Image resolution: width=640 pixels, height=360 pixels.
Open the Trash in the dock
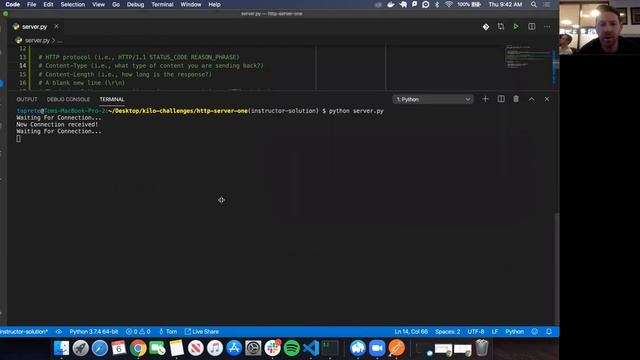(x=482, y=348)
